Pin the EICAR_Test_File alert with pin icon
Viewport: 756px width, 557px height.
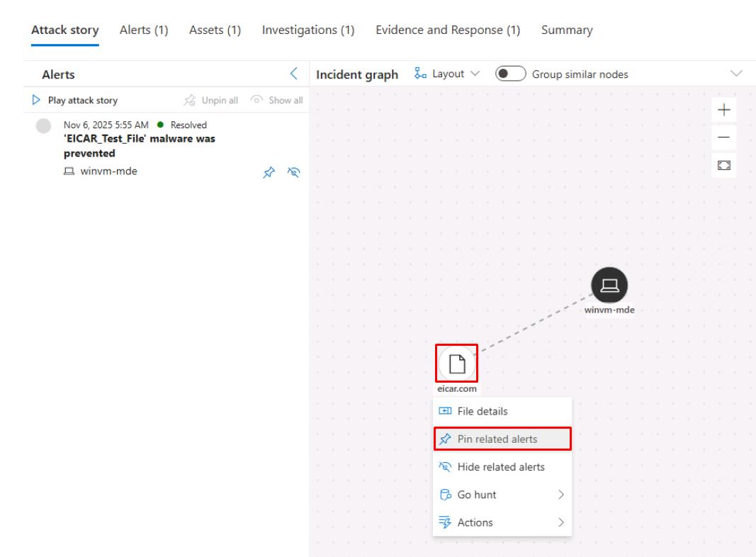tap(269, 171)
